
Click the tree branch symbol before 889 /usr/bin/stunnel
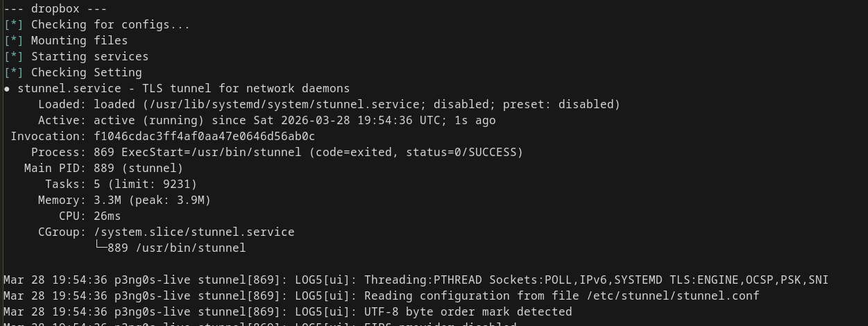[x=100, y=248]
